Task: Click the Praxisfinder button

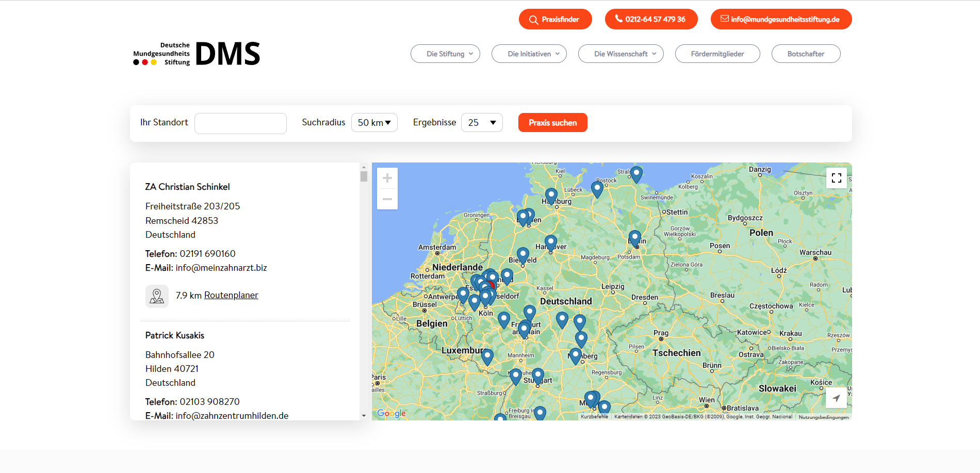Action: click(x=555, y=19)
